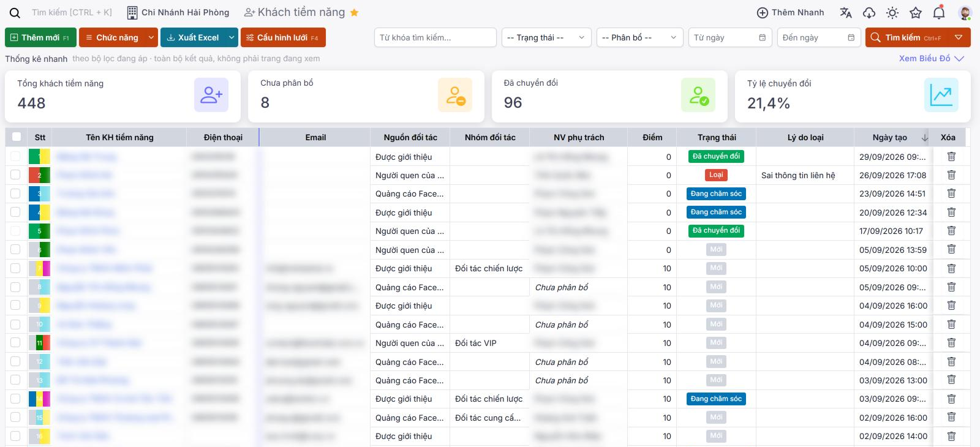The width and height of the screenshot is (980, 447).
Task: Click the NV phụ trách column header
Action: pyautogui.click(x=579, y=138)
